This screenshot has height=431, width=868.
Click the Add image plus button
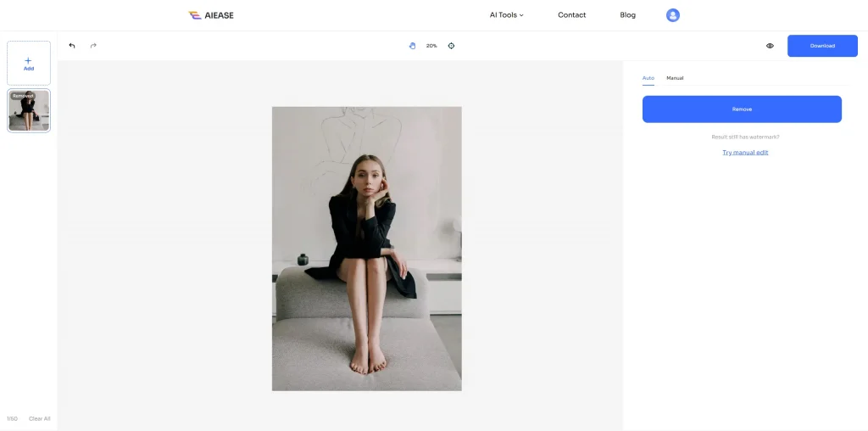click(x=29, y=63)
